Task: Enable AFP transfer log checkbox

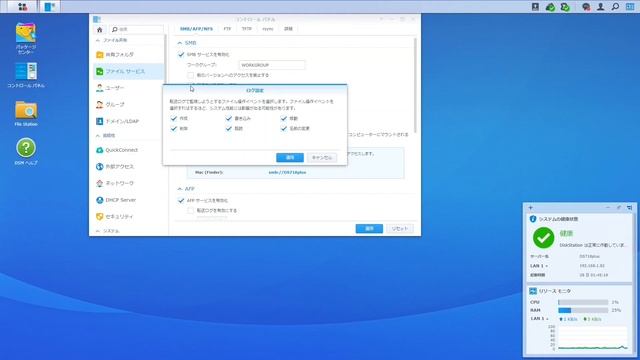Action: point(191,211)
